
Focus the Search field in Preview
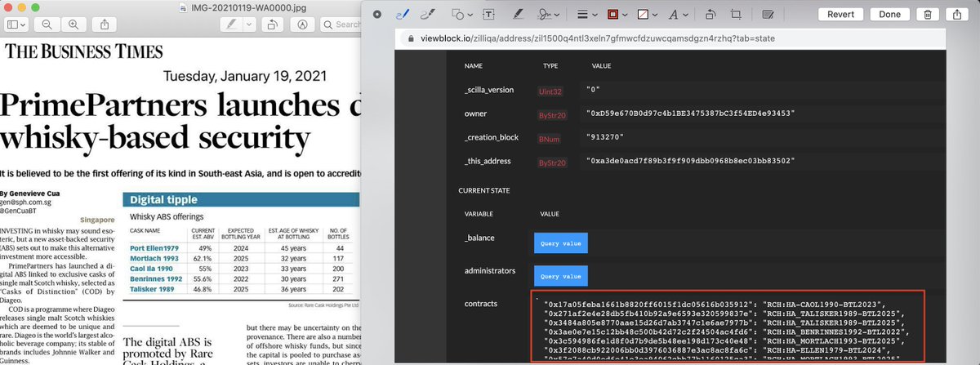coord(341,24)
